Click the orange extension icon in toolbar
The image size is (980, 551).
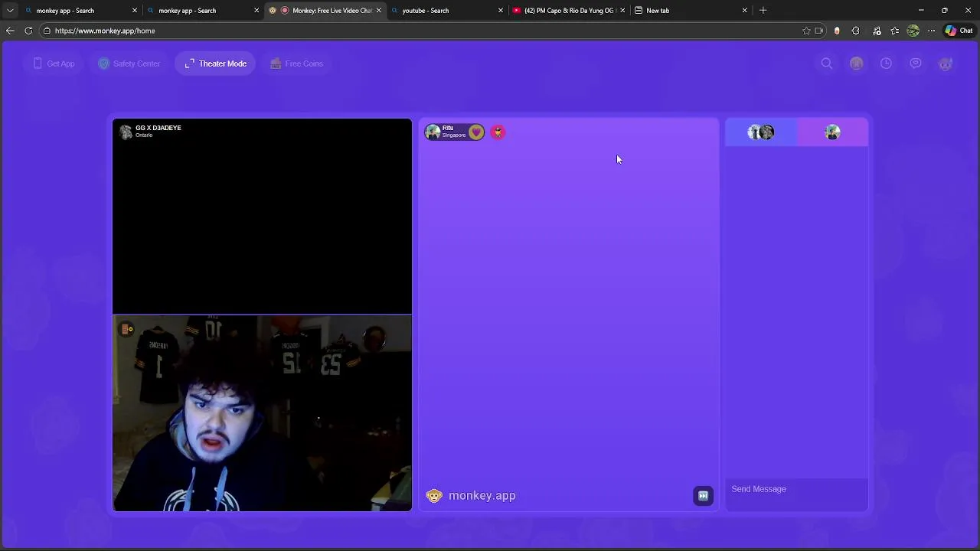pos(837,31)
